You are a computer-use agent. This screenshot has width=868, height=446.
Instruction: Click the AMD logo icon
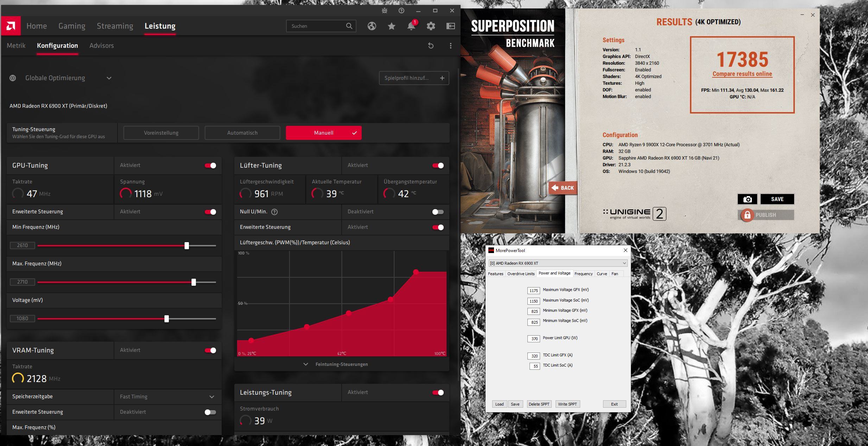pyautogui.click(x=11, y=26)
